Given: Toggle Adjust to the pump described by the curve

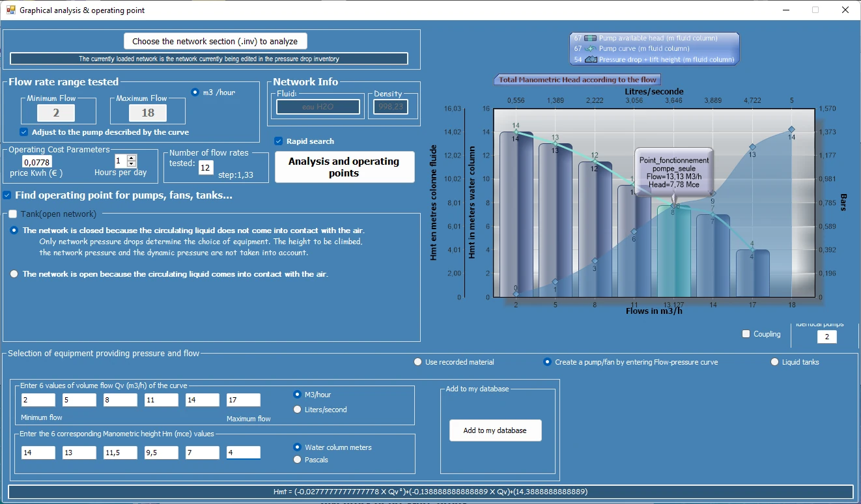Looking at the screenshot, I should [x=24, y=132].
